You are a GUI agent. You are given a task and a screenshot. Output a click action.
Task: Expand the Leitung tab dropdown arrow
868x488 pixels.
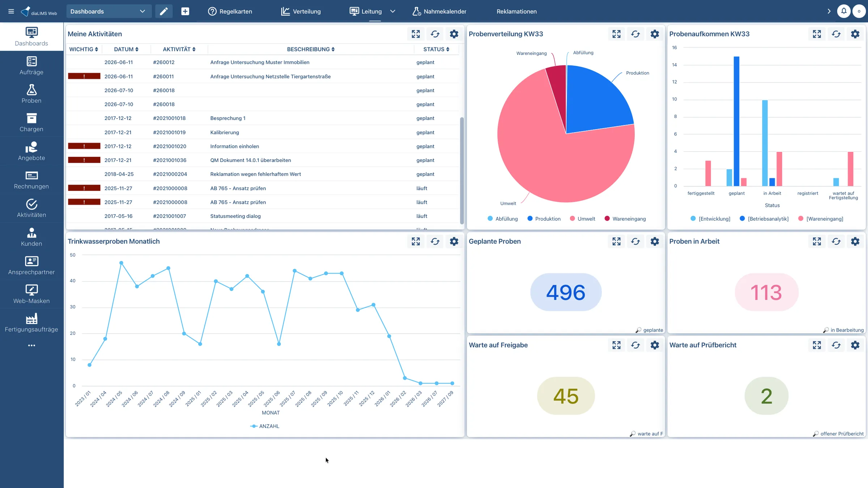pos(393,11)
